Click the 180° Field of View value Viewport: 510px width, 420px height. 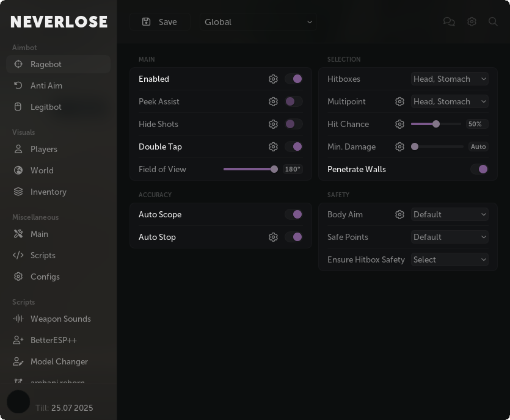click(293, 169)
